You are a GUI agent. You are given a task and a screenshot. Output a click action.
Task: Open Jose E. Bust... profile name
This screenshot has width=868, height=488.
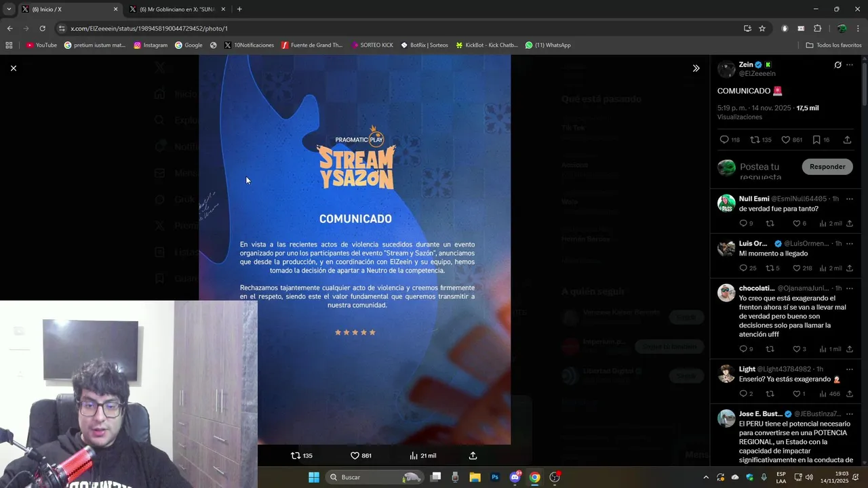click(760, 413)
